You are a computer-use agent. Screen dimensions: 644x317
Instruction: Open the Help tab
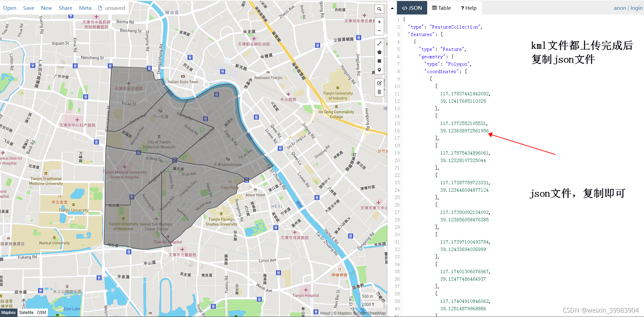point(469,8)
